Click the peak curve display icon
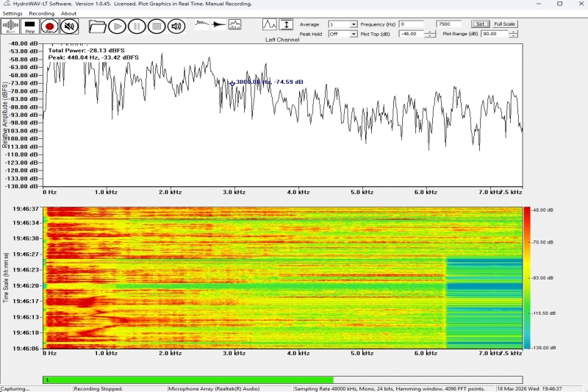This screenshot has height=392, width=588. pyautogui.click(x=270, y=24)
